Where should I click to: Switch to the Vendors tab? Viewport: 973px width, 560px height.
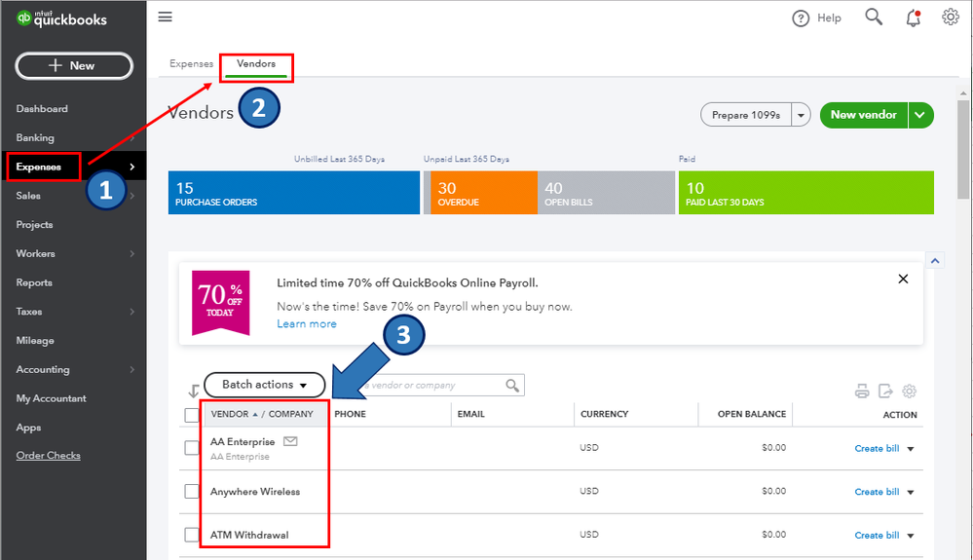click(x=256, y=64)
